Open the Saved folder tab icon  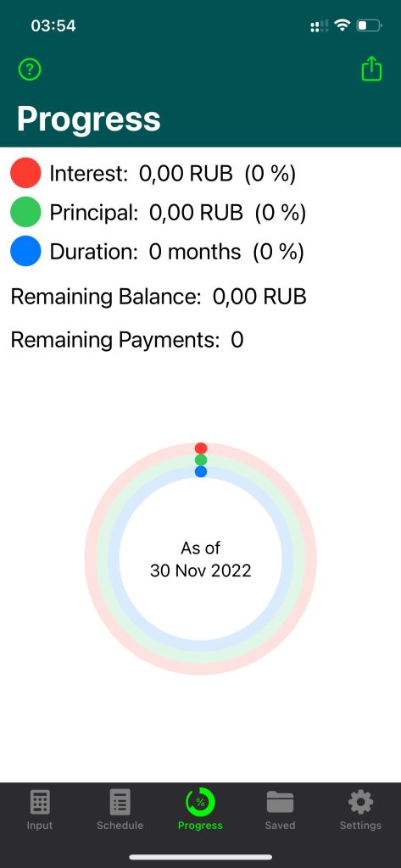point(281,802)
